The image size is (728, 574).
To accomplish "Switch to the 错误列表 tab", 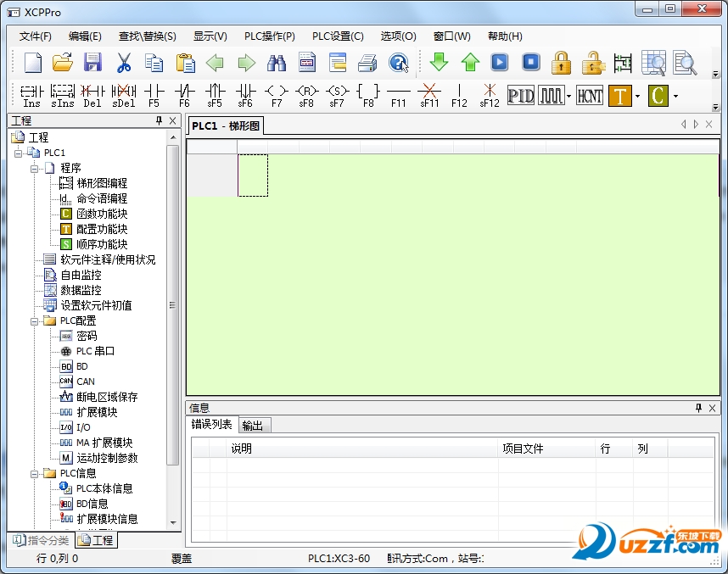I will (x=212, y=424).
